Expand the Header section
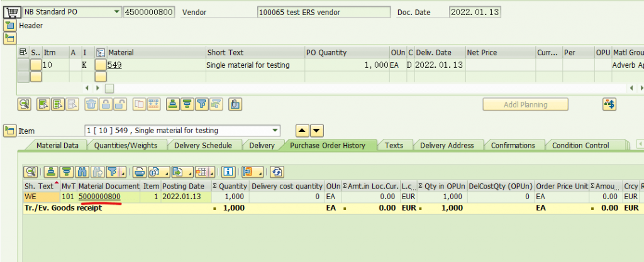 coord(10,25)
